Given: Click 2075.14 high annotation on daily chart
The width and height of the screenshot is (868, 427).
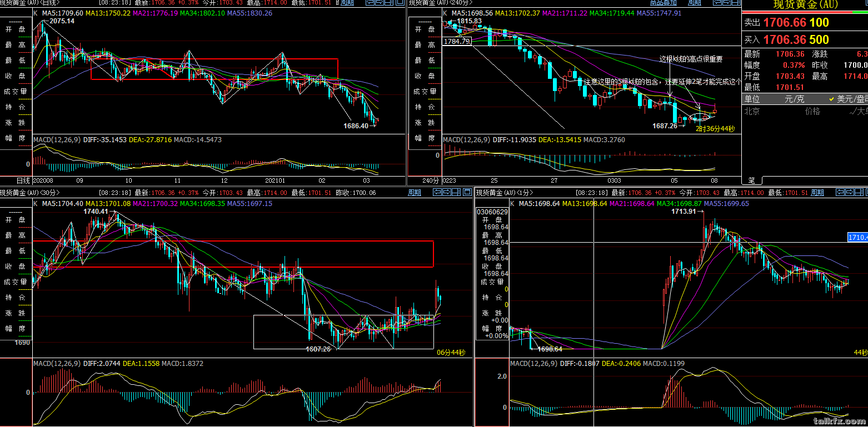Looking at the screenshot, I should (62, 21).
